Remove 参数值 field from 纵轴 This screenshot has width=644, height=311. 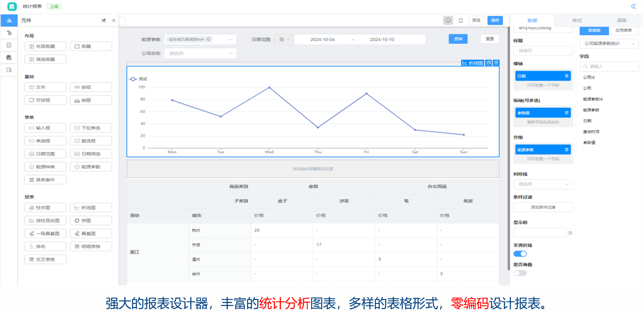567,113
